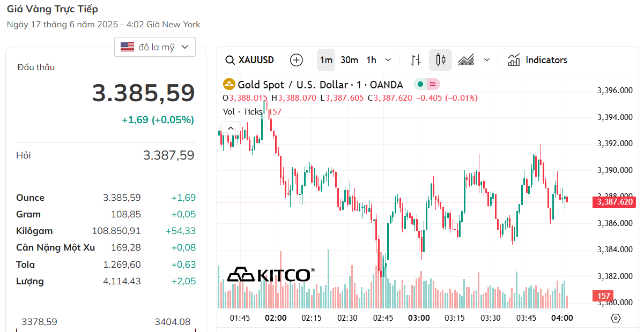The width and height of the screenshot is (644, 332).
Task: Click the 3,387.620 current price label
Action: [x=613, y=202]
